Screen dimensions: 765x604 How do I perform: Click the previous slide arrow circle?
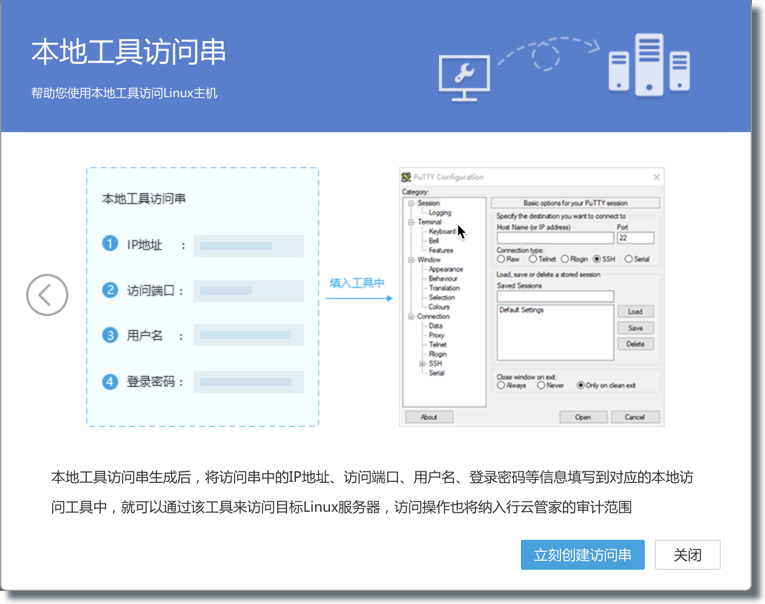coord(47,295)
